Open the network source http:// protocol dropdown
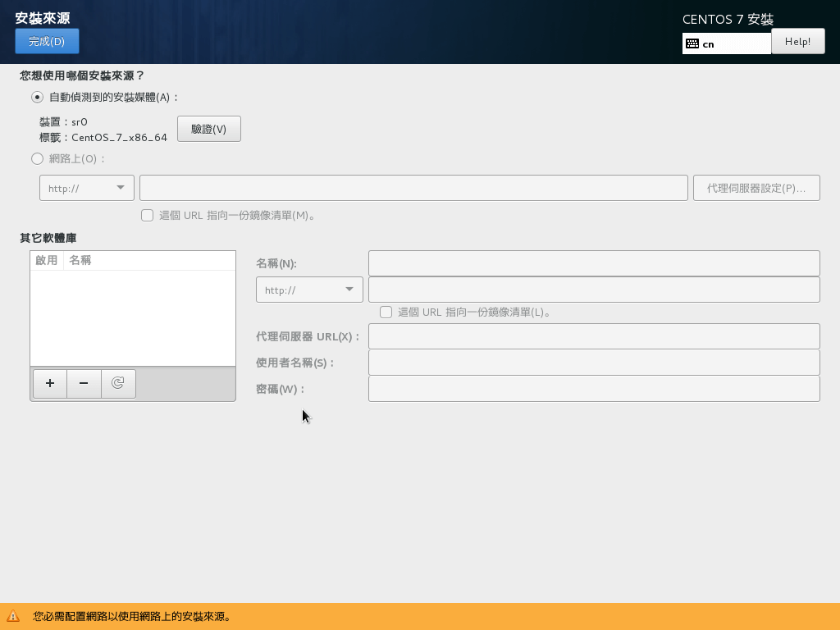This screenshot has height=630, width=840. pyautogui.click(x=87, y=188)
